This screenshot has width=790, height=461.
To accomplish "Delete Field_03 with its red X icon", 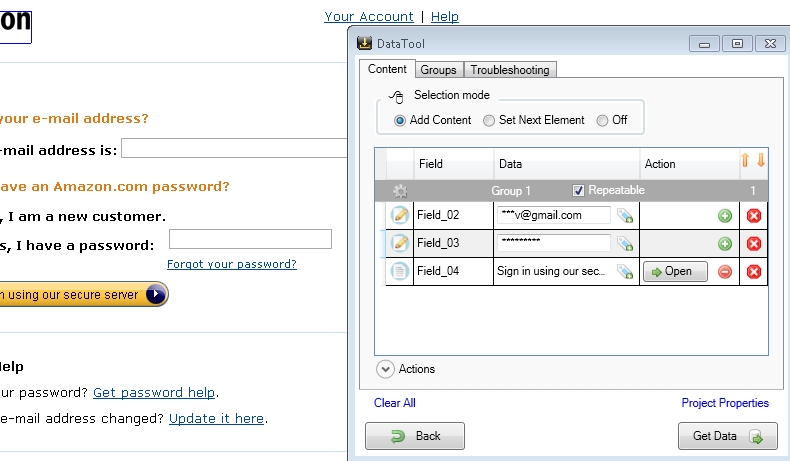I will [754, 243].
